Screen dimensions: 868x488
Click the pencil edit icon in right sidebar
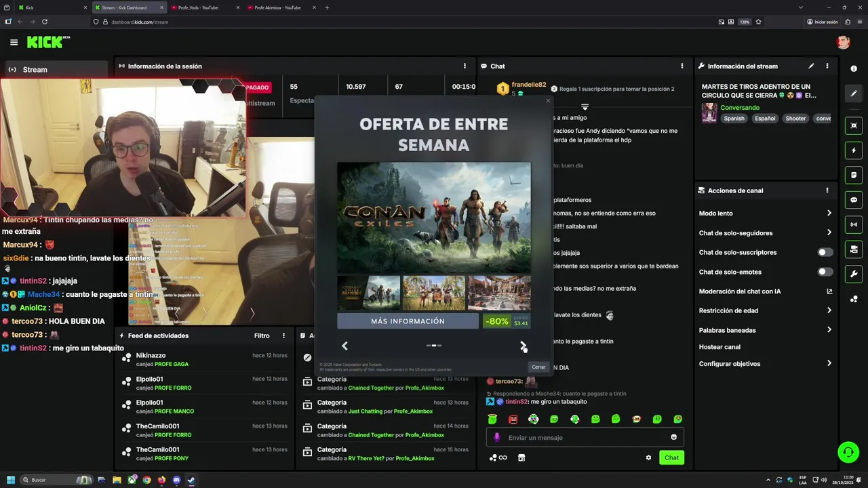(854, 94)
